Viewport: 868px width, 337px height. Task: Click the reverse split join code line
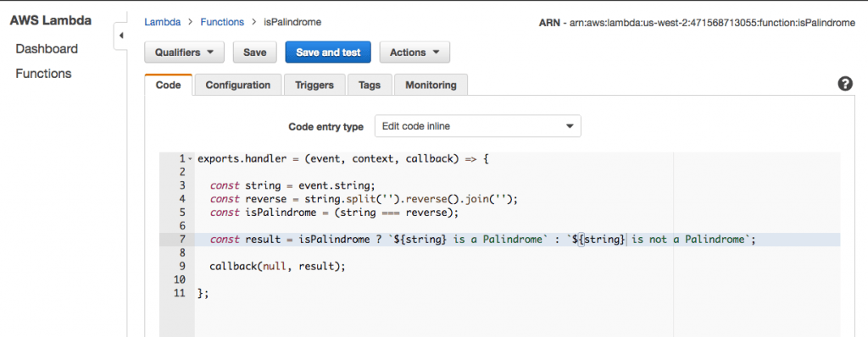[364, 199]
